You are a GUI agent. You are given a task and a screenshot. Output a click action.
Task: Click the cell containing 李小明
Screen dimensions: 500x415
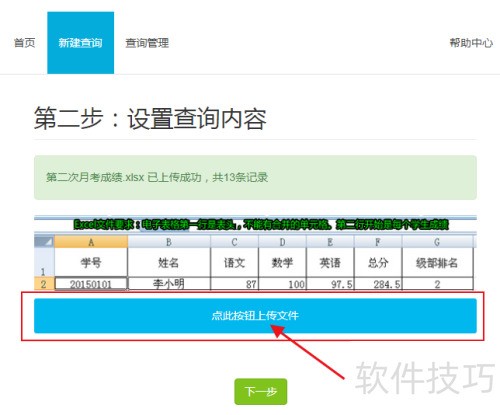[x=169, y=284]
